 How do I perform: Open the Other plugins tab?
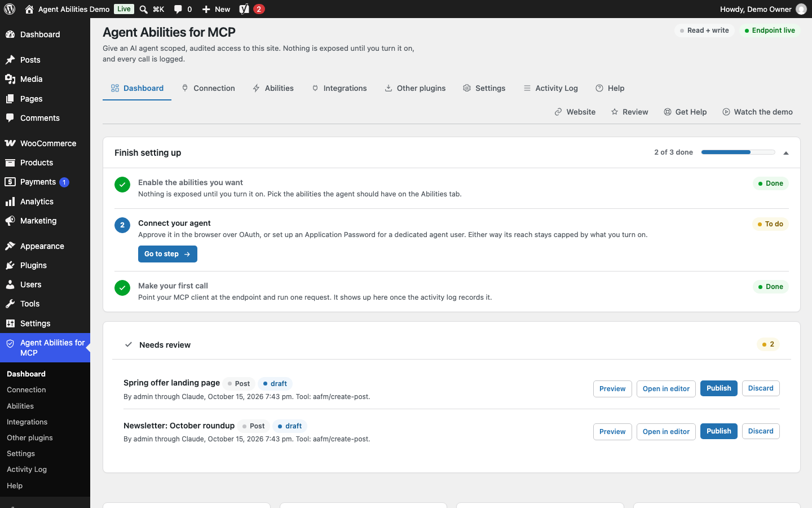[415, 88]
